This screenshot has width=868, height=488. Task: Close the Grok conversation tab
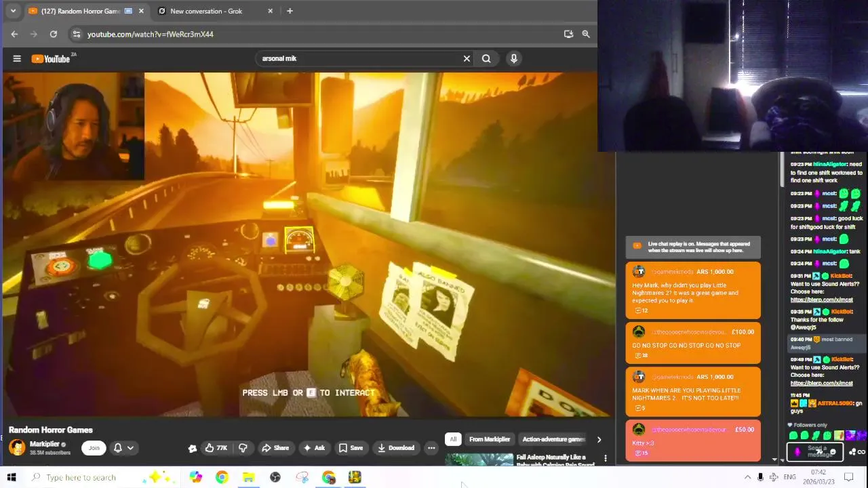[271, 11]
